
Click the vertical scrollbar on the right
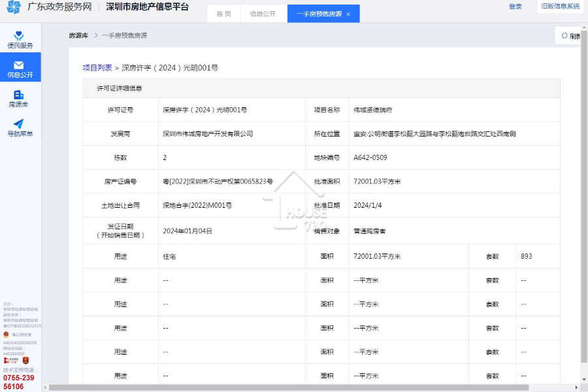coord(584,195)
